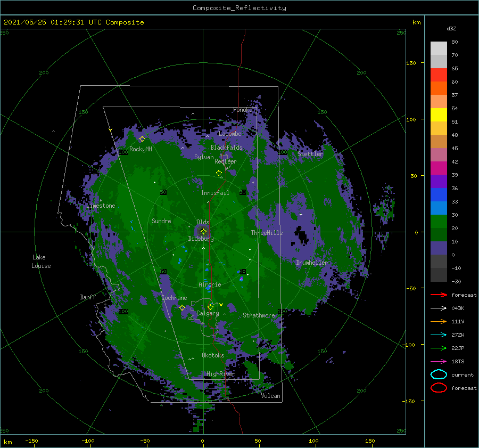Click the RedDeer city label
The height and width of the screenshot is (448, 479).
[x=226, y=161]
